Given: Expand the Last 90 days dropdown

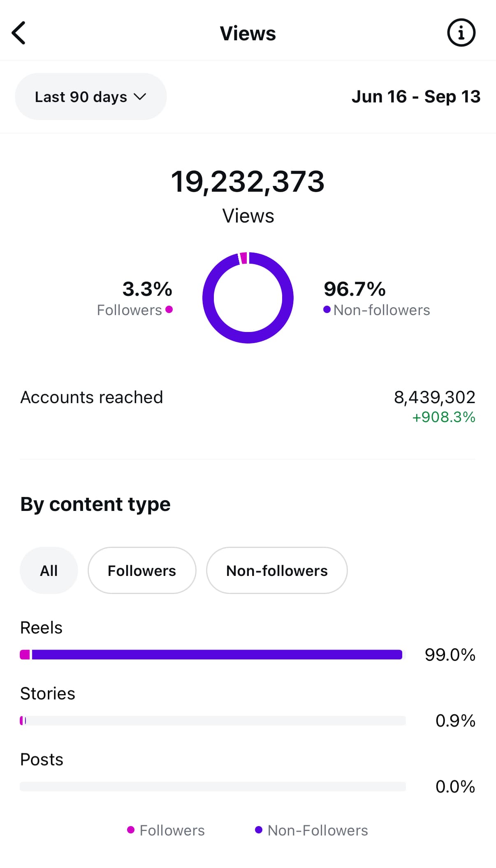Looking at the screenshot, I should [90, 97].
